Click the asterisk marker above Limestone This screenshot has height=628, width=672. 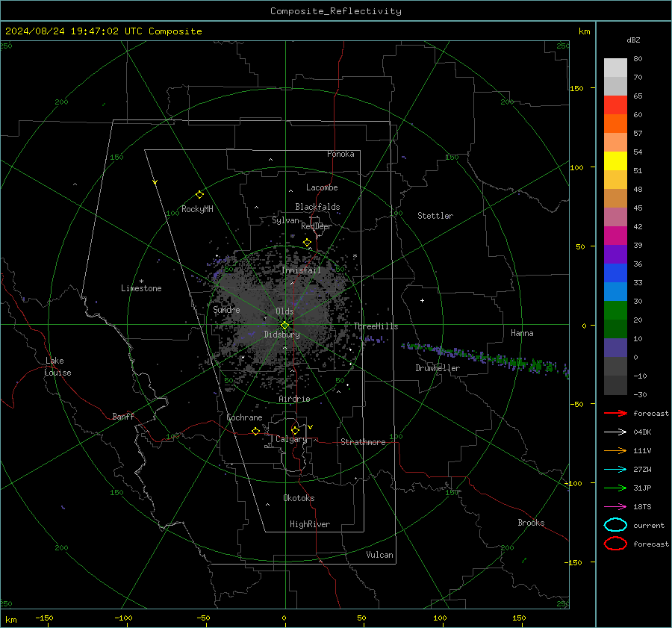141,282
